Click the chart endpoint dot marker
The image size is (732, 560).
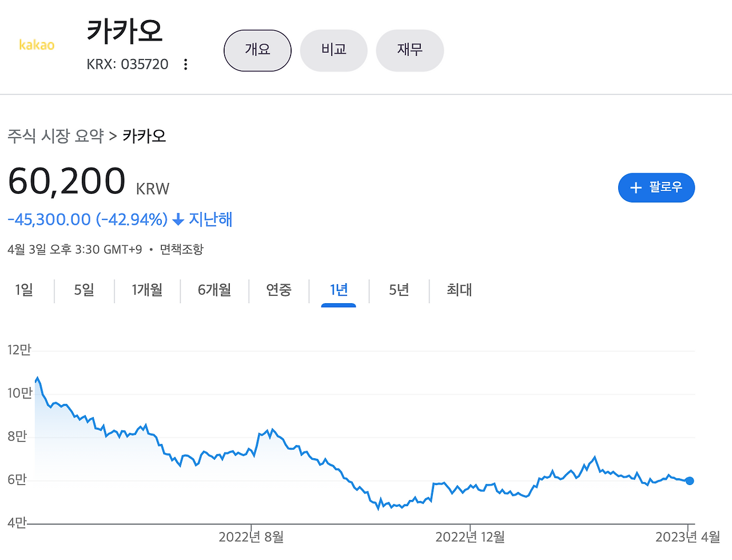tap(689, 481)
